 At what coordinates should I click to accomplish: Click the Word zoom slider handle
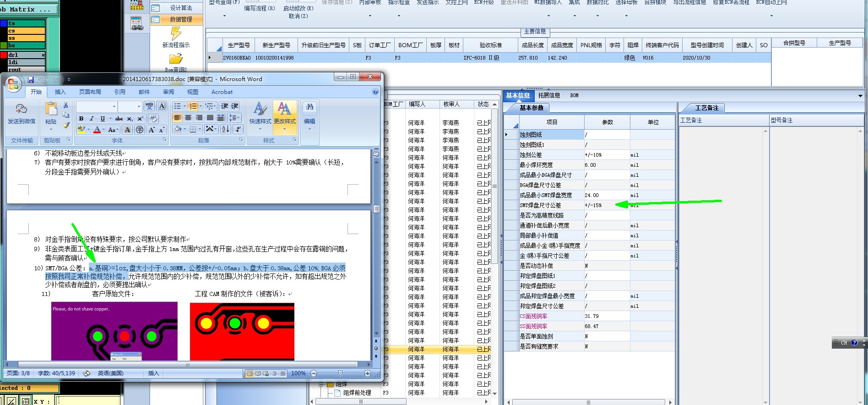point(340,373)
